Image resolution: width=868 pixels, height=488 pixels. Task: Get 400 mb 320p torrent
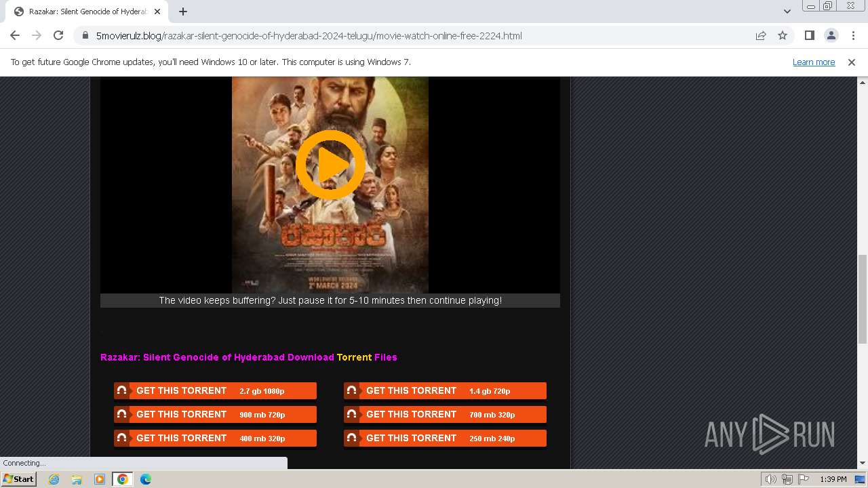pos(216,438)
